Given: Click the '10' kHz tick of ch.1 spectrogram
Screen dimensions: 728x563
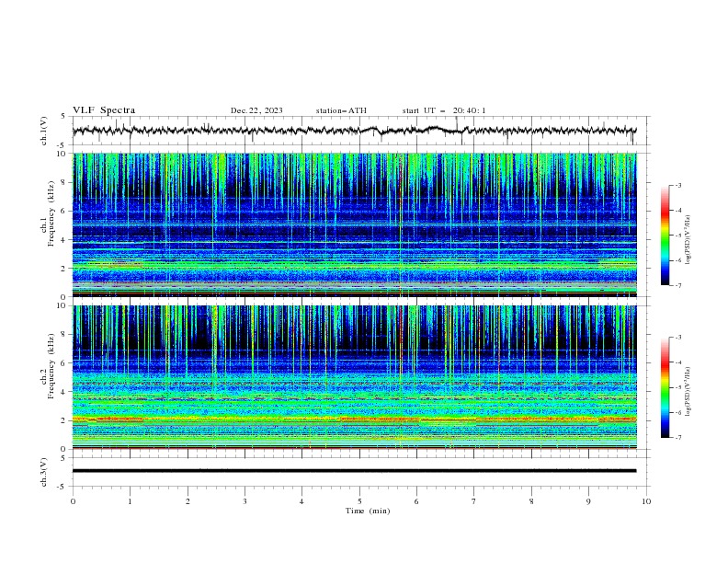Looking at the screenshot, I should (63, 154).
